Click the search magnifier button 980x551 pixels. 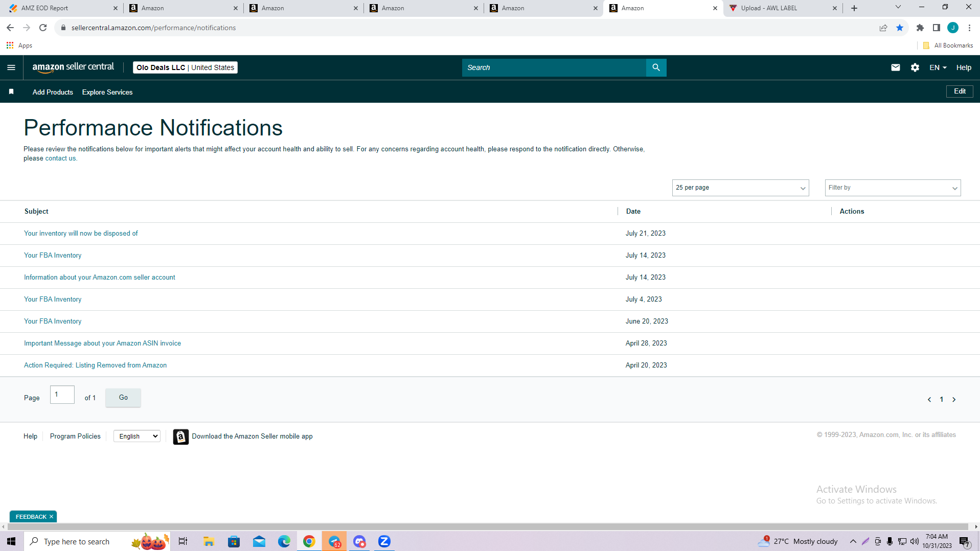pyautogui.click(x=656, y=67)
